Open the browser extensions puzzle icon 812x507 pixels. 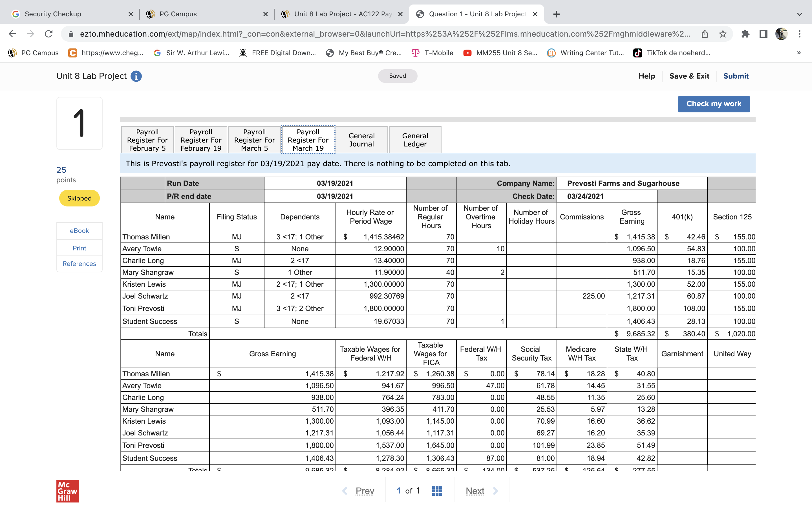[745, 34]
